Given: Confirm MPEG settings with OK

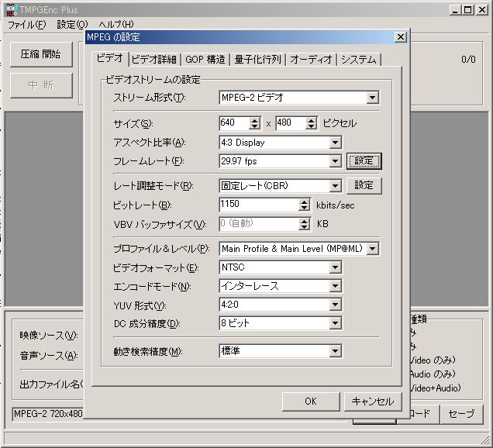Looking at the screenshot, I should [311, 401].
